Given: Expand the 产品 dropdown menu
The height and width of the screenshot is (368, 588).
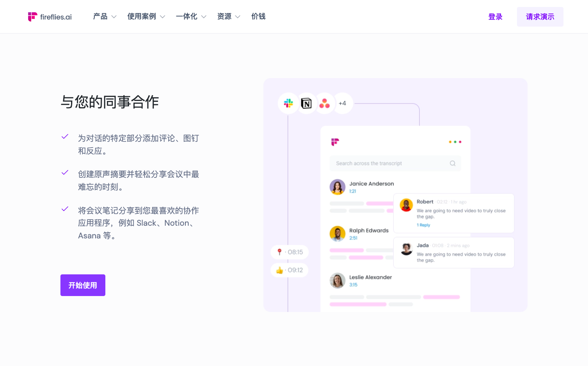Looking at the screenshot, I should click(x=105, y=17).
